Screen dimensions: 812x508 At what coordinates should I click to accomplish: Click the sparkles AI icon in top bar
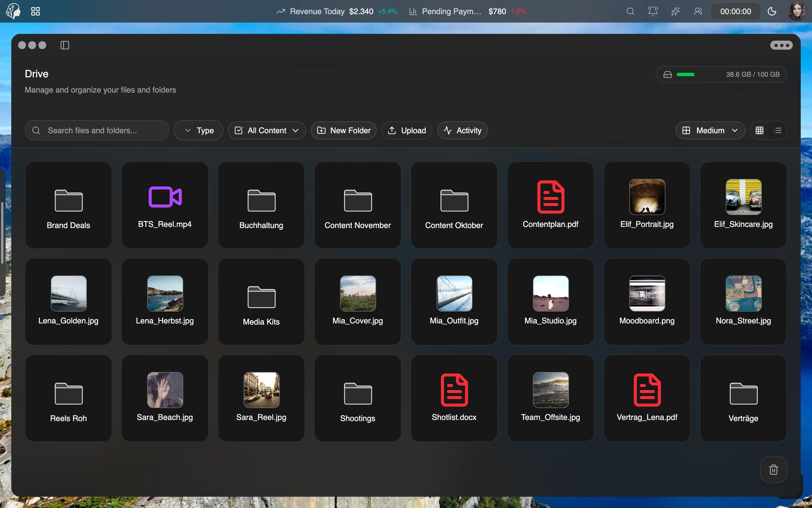point(676,11)
